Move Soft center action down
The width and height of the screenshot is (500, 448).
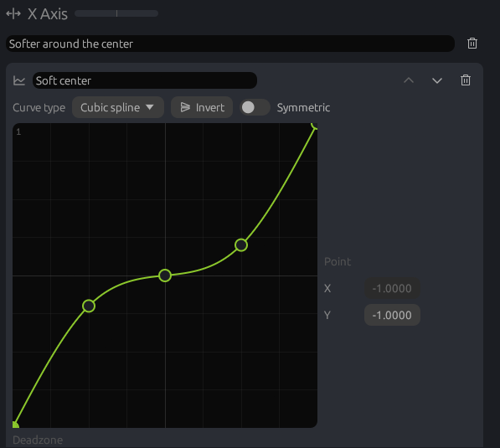(437, 80)
